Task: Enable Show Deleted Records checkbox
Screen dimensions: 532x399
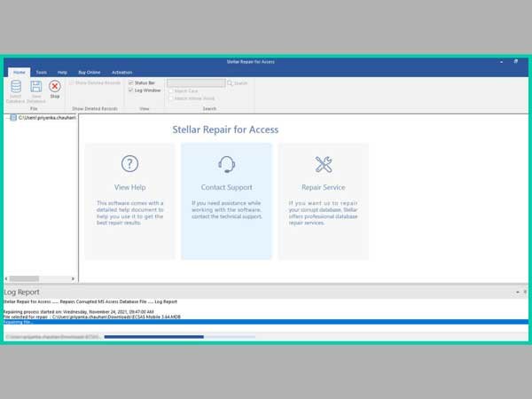Action: (72, 82)
